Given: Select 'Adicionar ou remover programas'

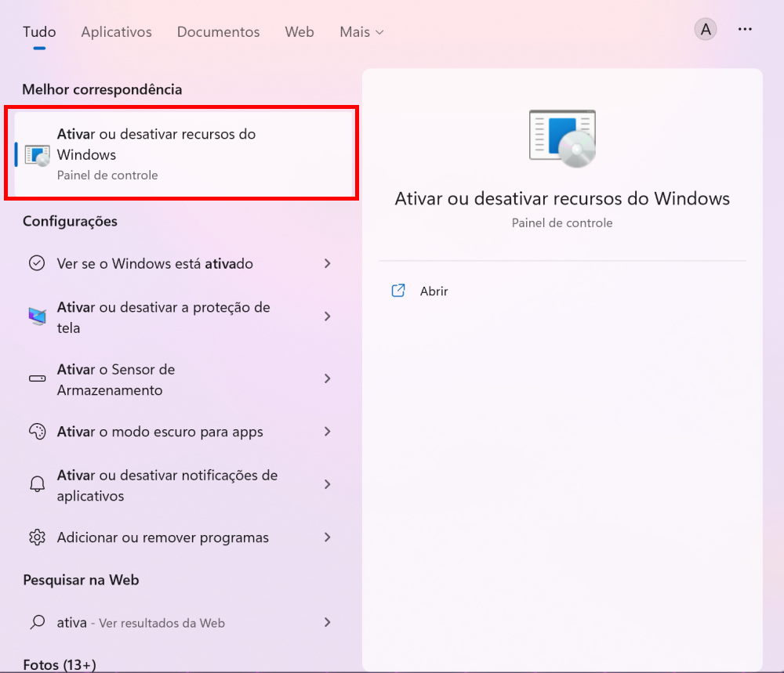Looking at the screenshot, I should 163,537.
